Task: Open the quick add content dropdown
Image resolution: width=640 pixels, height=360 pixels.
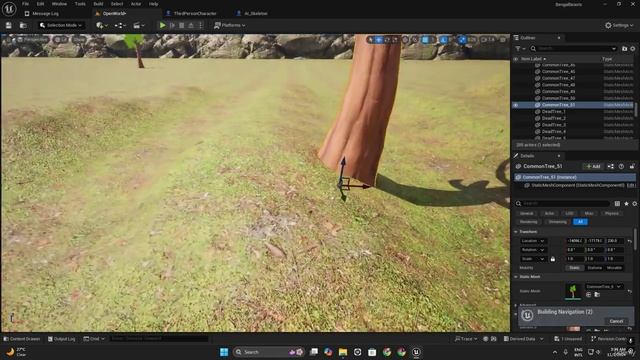Action: pos(102,25)
